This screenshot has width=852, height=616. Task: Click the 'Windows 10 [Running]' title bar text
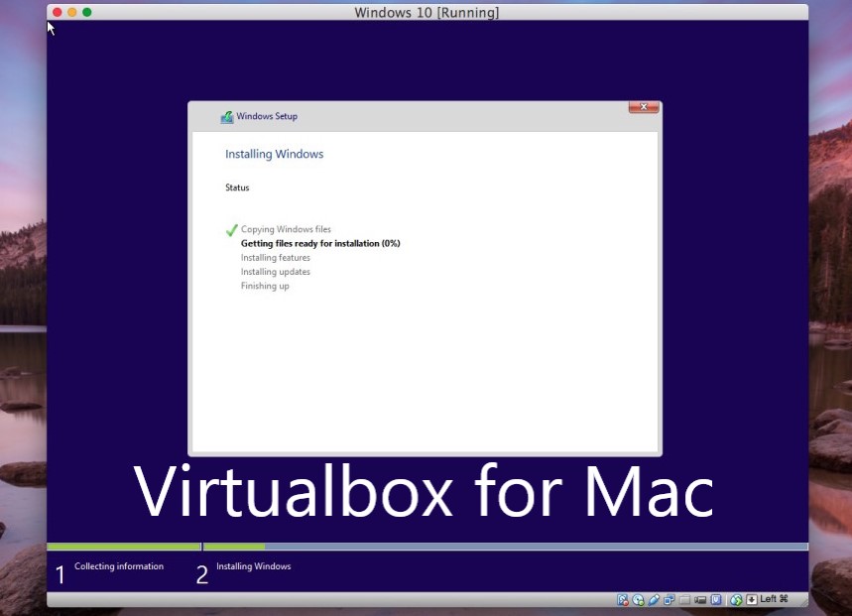(426, 13)
